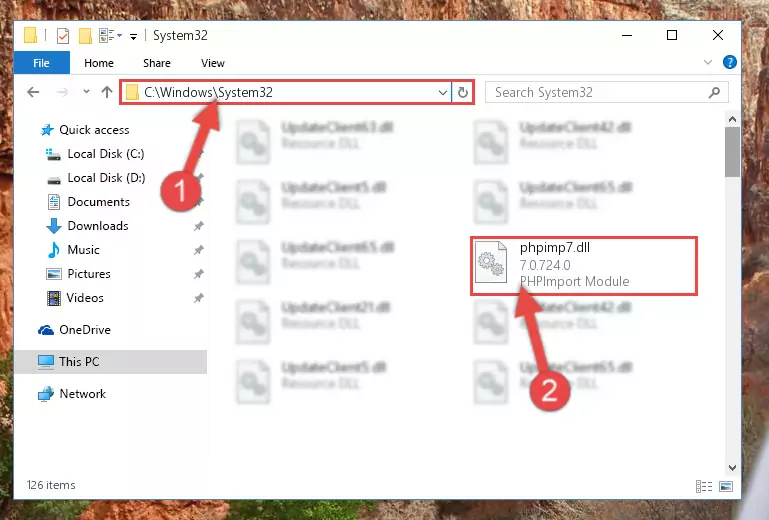Screen dimensions: 769x520
Task: Click the pin icon next to Downloads
Action: click(198, 226)
